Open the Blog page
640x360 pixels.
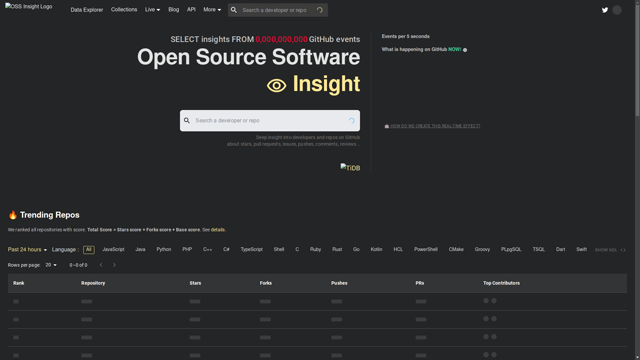click(173, 9)
